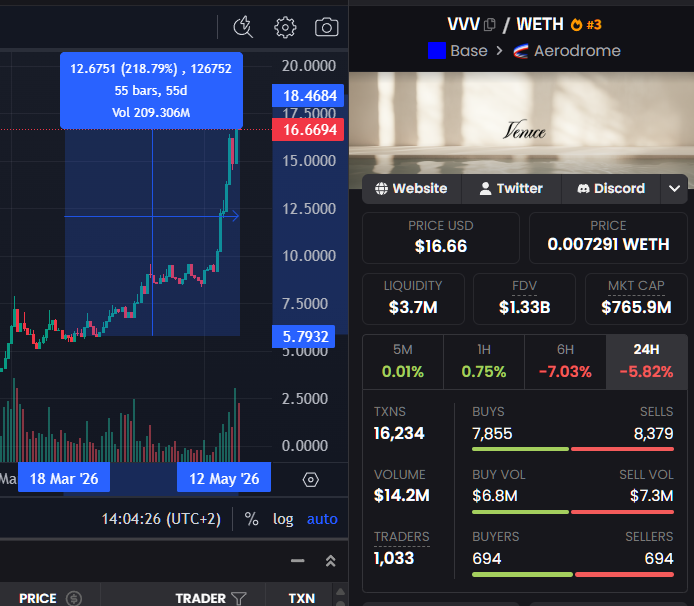This screenshot has width=694, height=606.
Task: Copy VVV token address icon
Action: click(490, 24)
